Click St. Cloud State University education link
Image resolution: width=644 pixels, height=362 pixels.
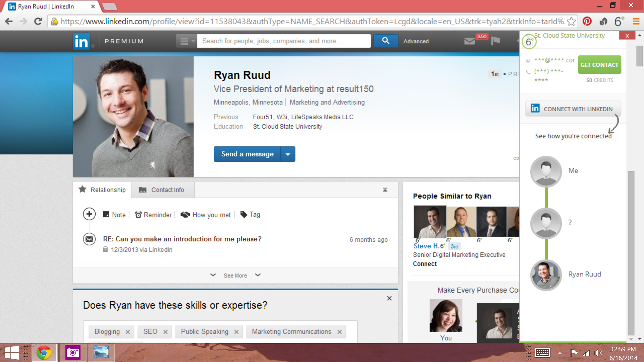pos(287,126)
